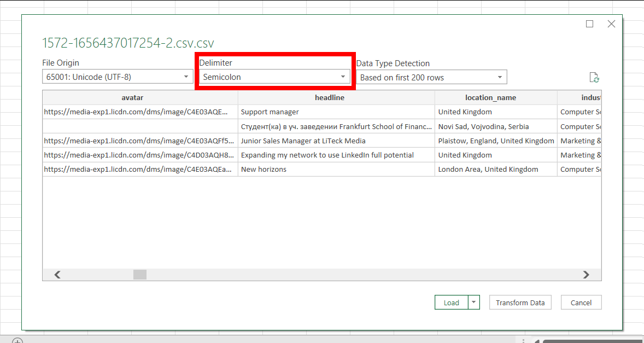Open the File Origin dropdown
Screen dimensions: 644x343
point(118,77)
